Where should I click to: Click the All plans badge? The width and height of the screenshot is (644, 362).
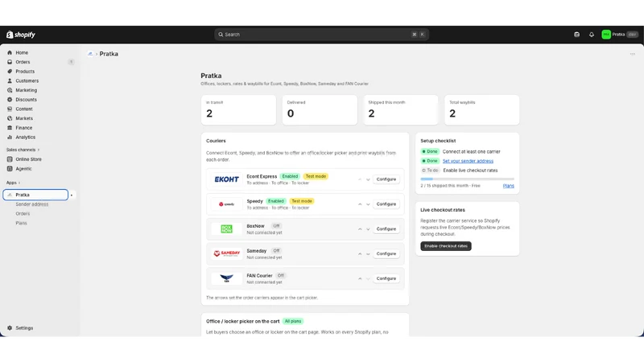[293, 321]
